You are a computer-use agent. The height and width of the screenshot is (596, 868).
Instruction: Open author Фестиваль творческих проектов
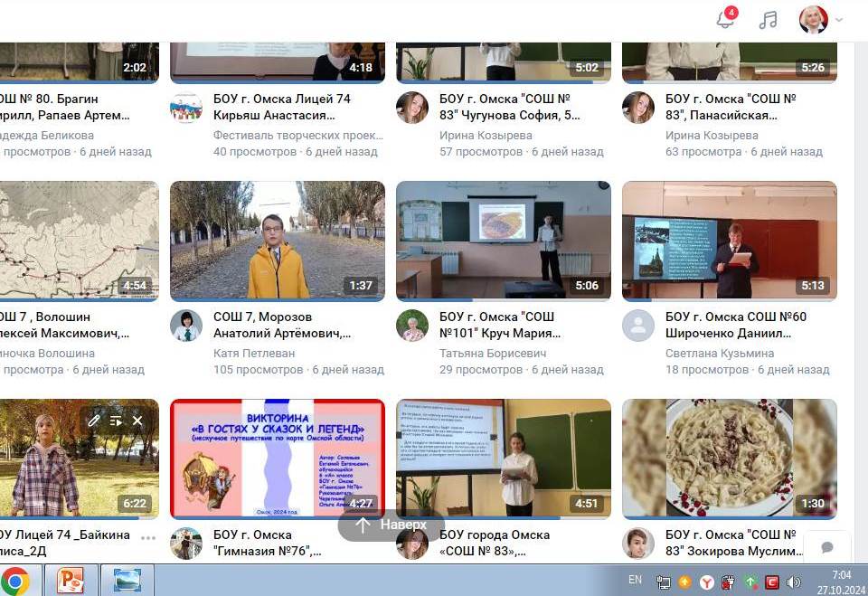pos(298,135)
